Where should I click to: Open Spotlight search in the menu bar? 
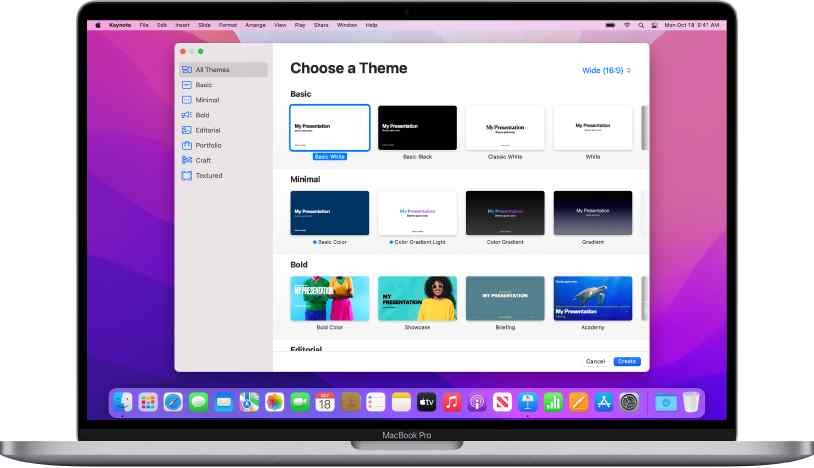pyautogui.click(x=641, y=25)
